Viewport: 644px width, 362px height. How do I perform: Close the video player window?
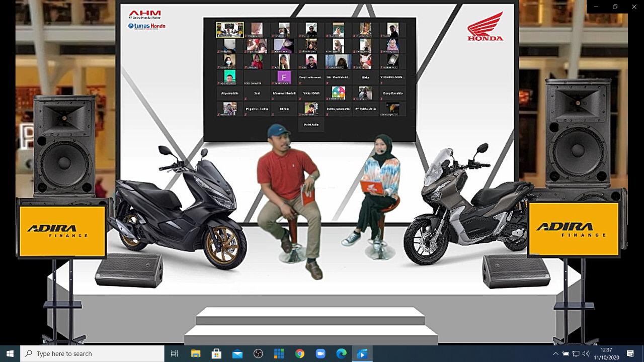tap(634, 7)
